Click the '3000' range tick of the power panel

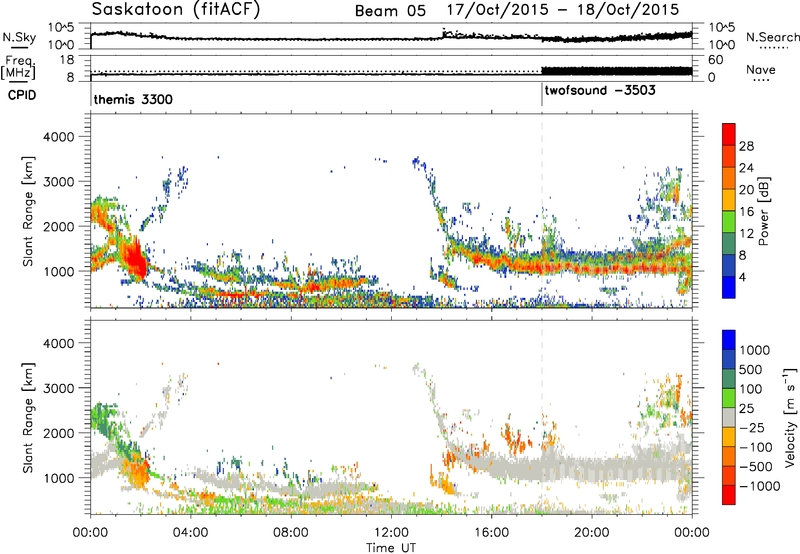coord(58,182)
